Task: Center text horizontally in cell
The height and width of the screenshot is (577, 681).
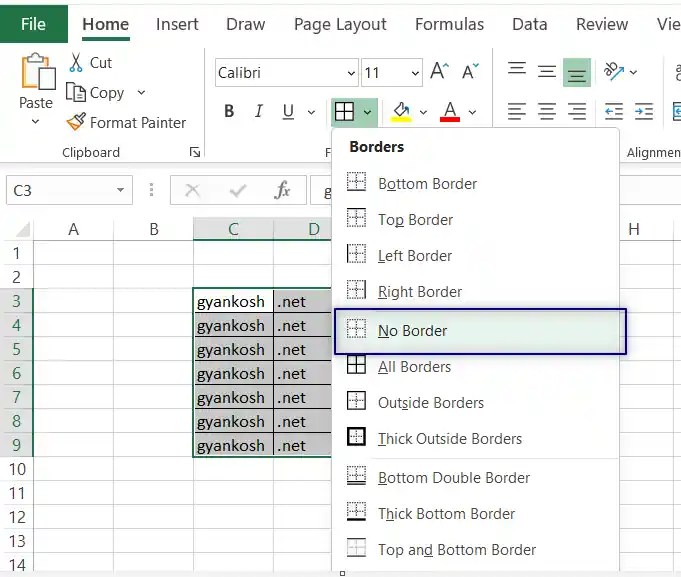Action: coord(547,112)
